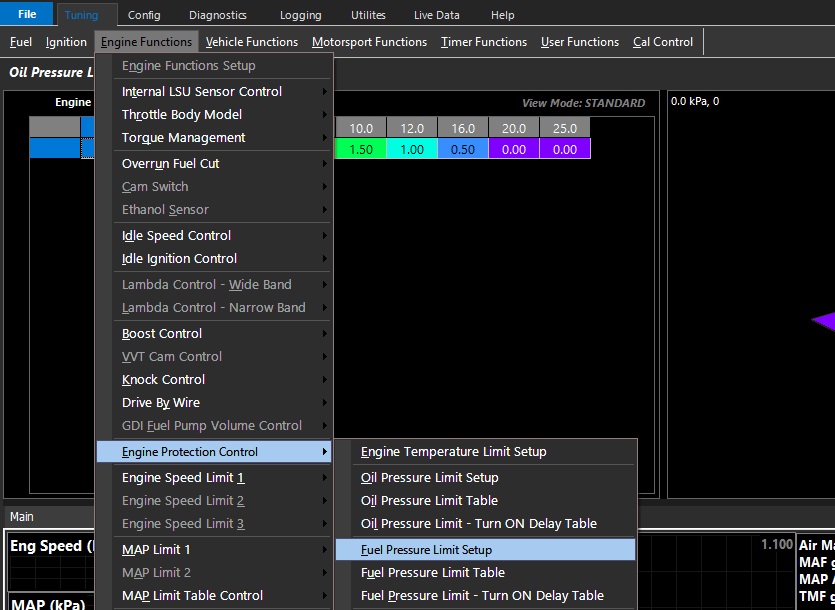Screen dimensions: 835x610
Task: Open Fuel Pressure Limit Turn ON Delay Table
Action: (x=486, y=595)
